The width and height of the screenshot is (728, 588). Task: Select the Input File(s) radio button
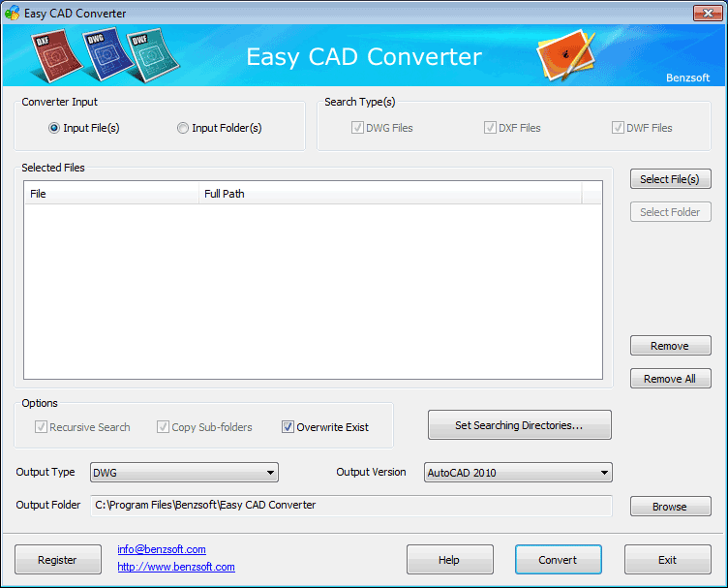[x=55, y=128]
